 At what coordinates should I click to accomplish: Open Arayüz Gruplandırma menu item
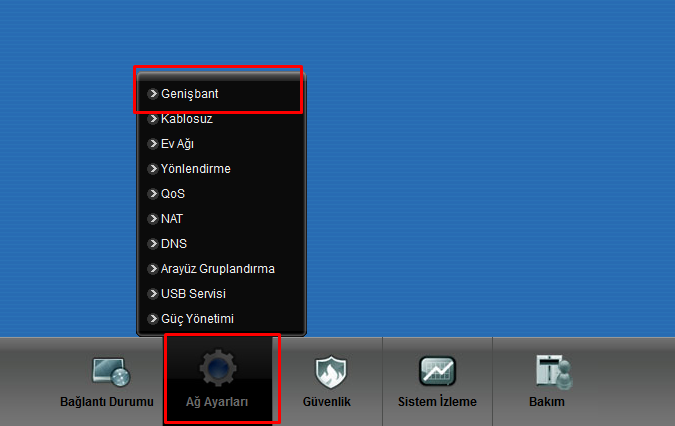tap(217, 269)
